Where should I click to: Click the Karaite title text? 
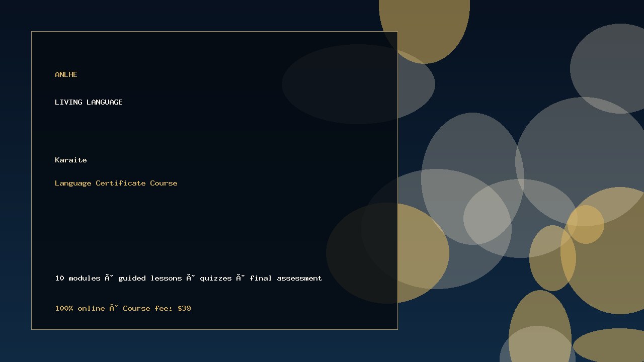71,160
